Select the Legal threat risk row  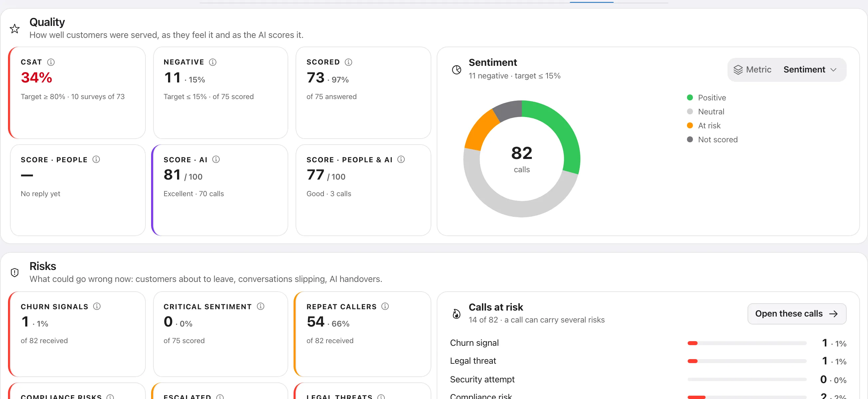pos(648,361)
